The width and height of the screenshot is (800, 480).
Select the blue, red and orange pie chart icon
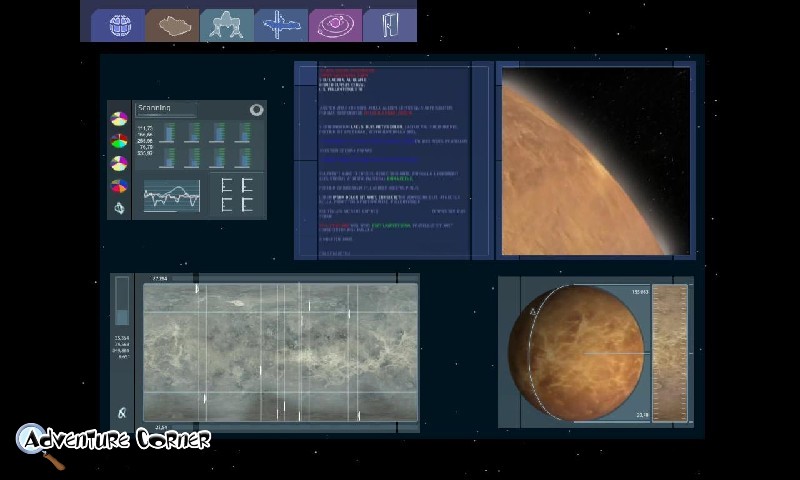pos(119,186)
